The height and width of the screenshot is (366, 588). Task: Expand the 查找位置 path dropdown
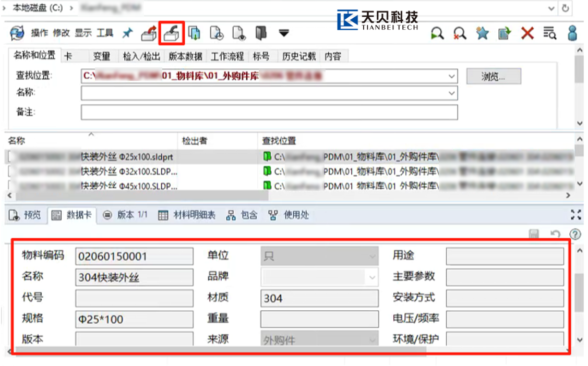(x=451, y=76)
